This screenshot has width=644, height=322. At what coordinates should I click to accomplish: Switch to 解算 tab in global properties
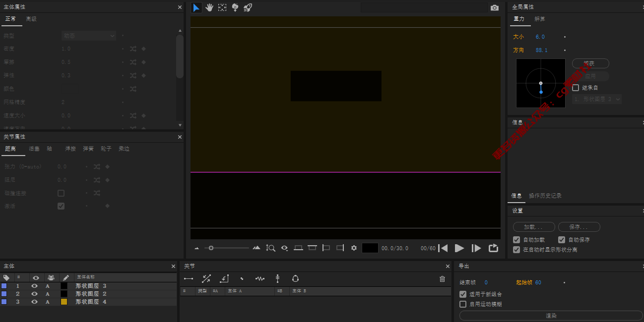pyautogui.click(x=540, y=19)
